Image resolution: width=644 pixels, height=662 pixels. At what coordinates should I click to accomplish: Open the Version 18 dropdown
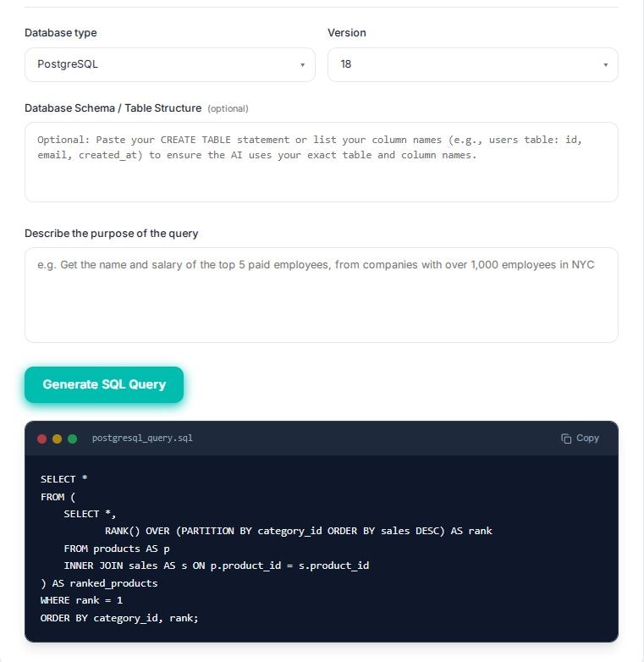(x=473, y=64)
